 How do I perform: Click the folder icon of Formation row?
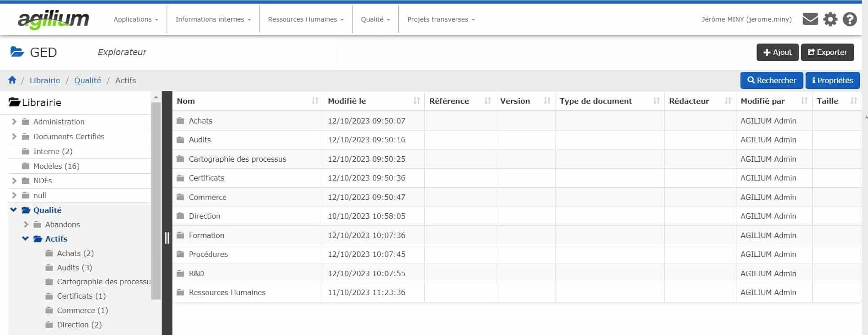pyautogui.click(x=181, y=235)
